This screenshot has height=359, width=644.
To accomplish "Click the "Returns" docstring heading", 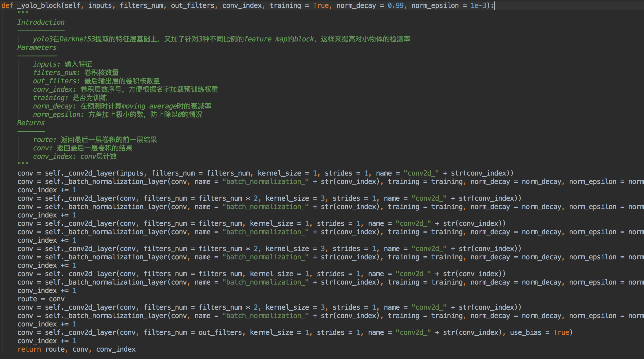I will [31, 123].
